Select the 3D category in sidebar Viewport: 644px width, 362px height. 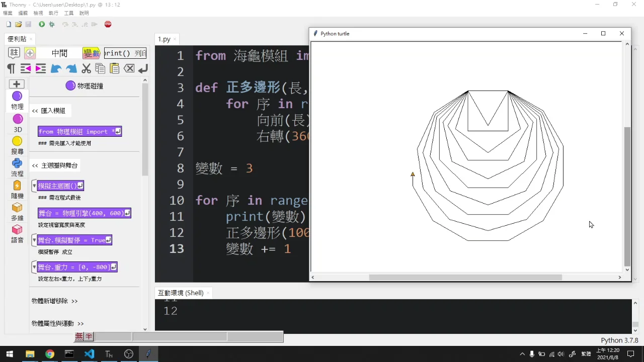pos(18,123)
